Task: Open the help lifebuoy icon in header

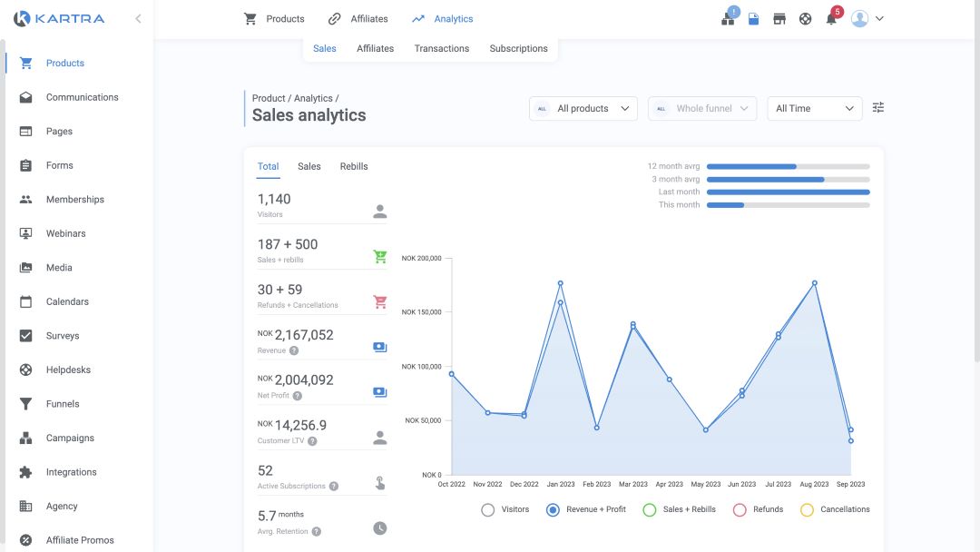Action: coord(805,19)
